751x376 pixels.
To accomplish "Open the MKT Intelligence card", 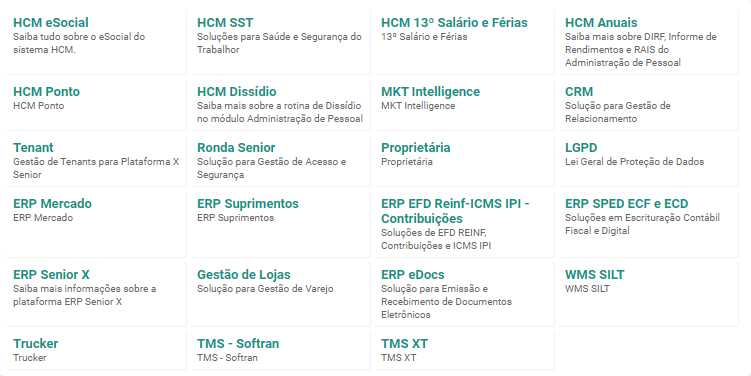I will [464, 104].
